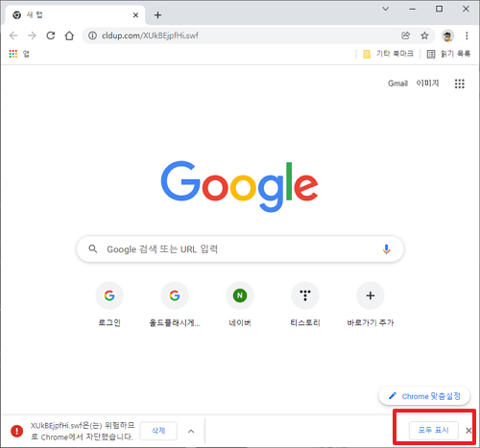Screen dimensions: 480x448
Task: Click the blocked file warning text XUkBEjpfHi.swf
Action: [x=83, y=431]
